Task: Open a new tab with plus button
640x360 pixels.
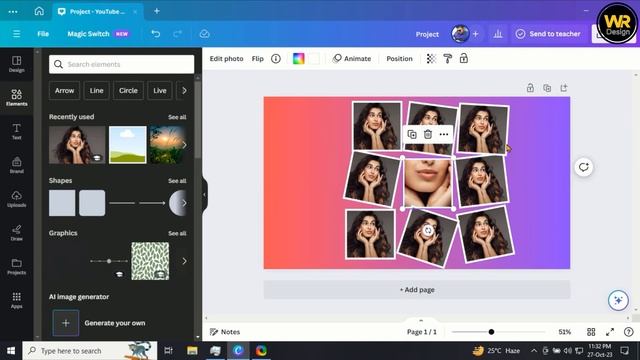Action: [157, 11]
